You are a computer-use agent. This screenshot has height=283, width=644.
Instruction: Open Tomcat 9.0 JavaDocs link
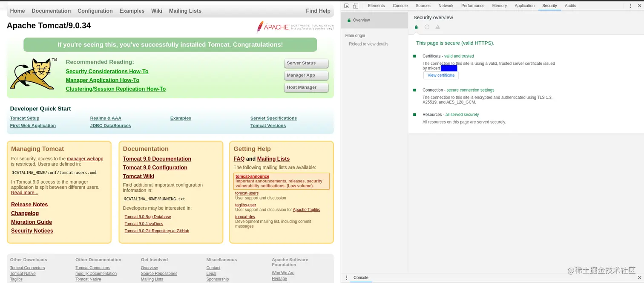[x=144, y=224]
